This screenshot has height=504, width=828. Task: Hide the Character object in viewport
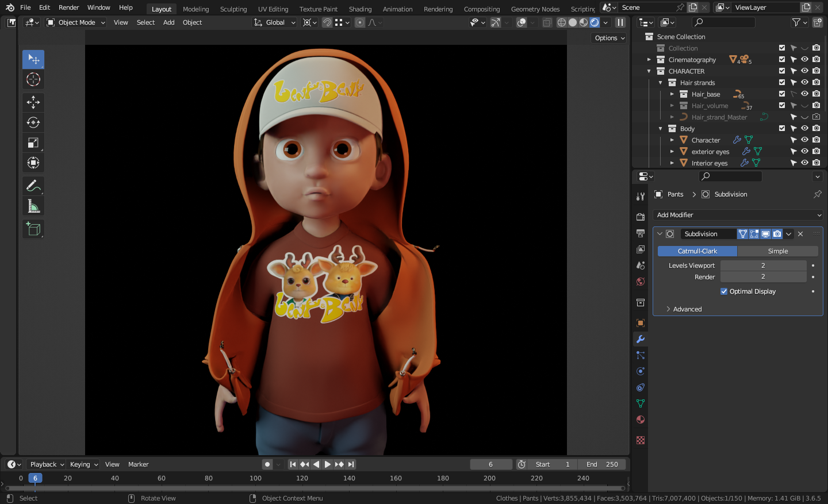[x=804, y=140]
